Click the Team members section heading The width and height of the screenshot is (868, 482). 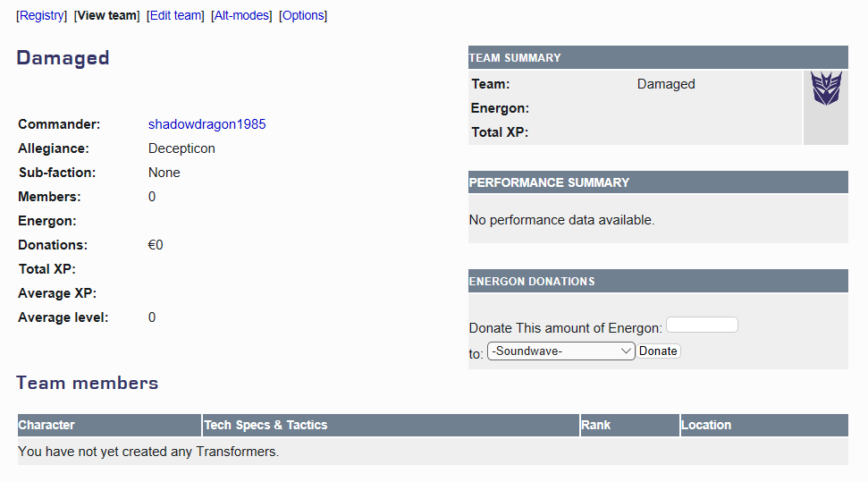coord(87,383)
